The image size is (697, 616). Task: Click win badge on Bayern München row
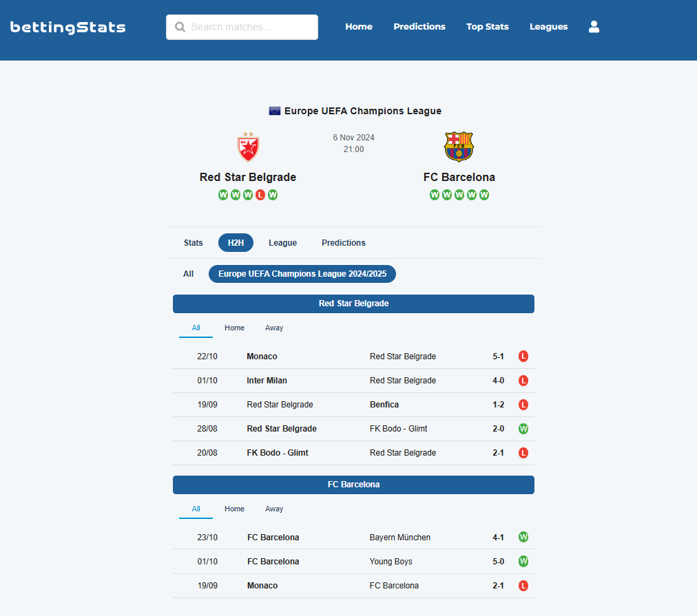(523, 537)
